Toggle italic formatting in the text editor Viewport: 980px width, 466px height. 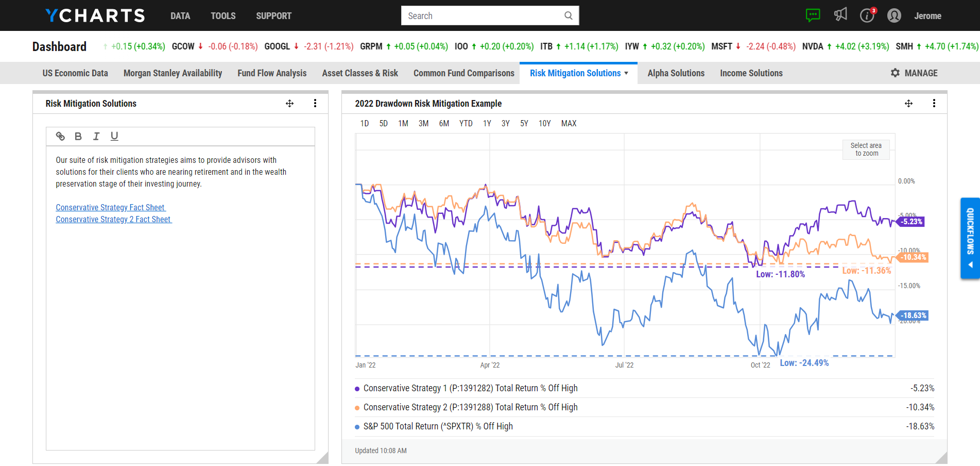pyautogui.click(x=96, y=136)
